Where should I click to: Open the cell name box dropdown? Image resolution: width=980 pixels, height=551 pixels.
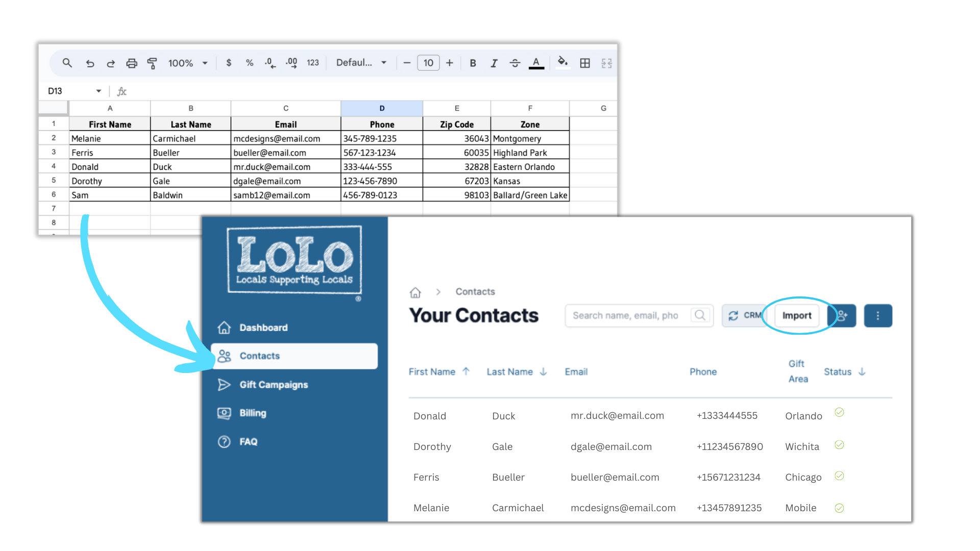coord(99,91)
